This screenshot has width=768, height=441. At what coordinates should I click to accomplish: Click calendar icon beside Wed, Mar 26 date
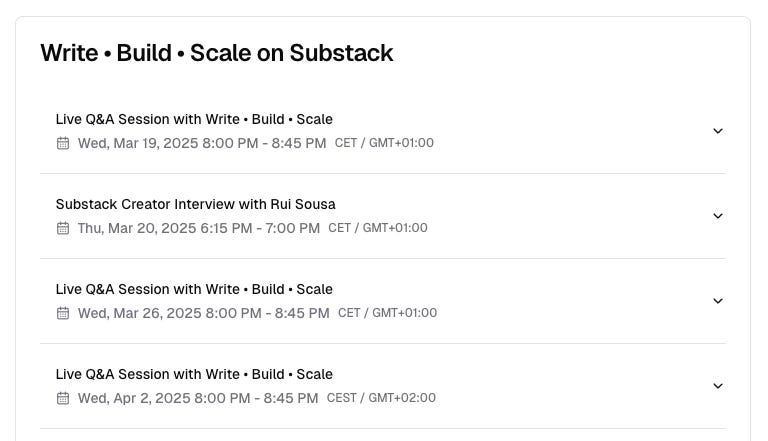pos(63,313)
